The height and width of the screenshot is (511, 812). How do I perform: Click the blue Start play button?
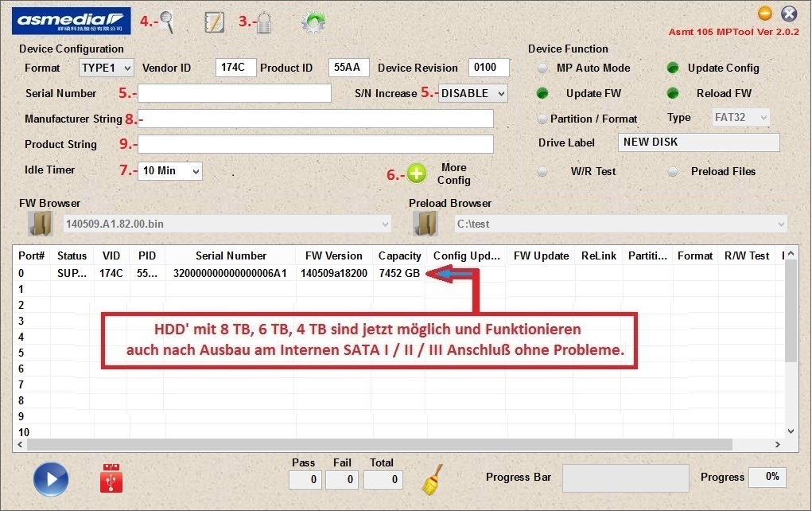click(51, 479)
